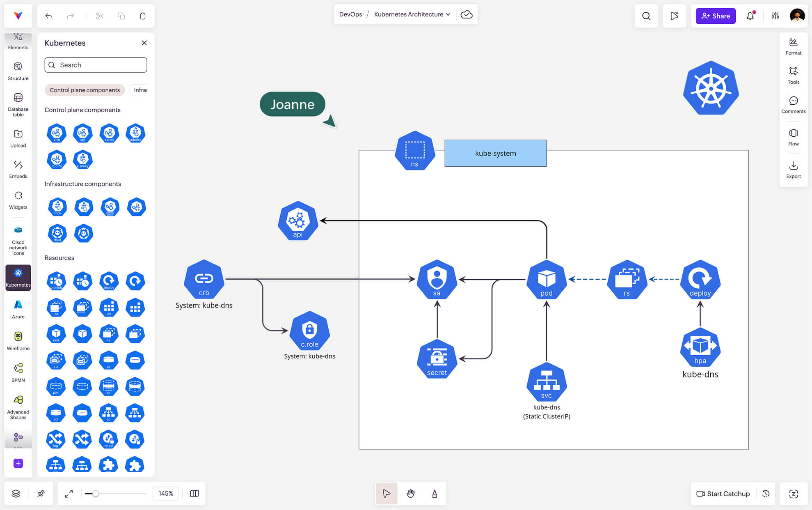Open the search magnifier at top right

click(646, 16)
